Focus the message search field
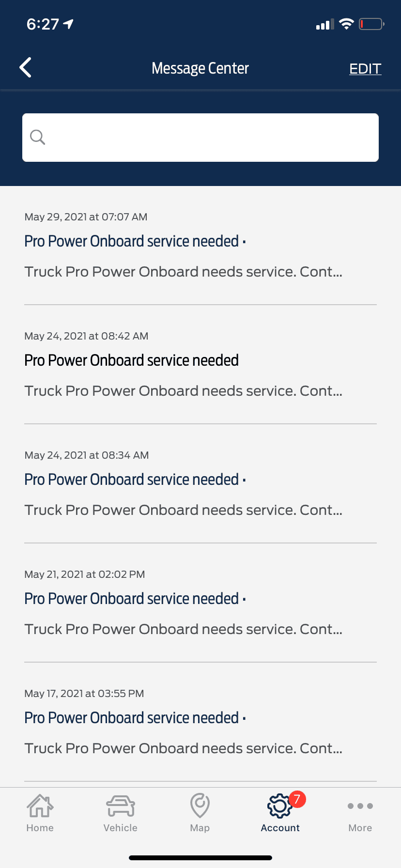 pyautogui.click(x=208, y=138)
